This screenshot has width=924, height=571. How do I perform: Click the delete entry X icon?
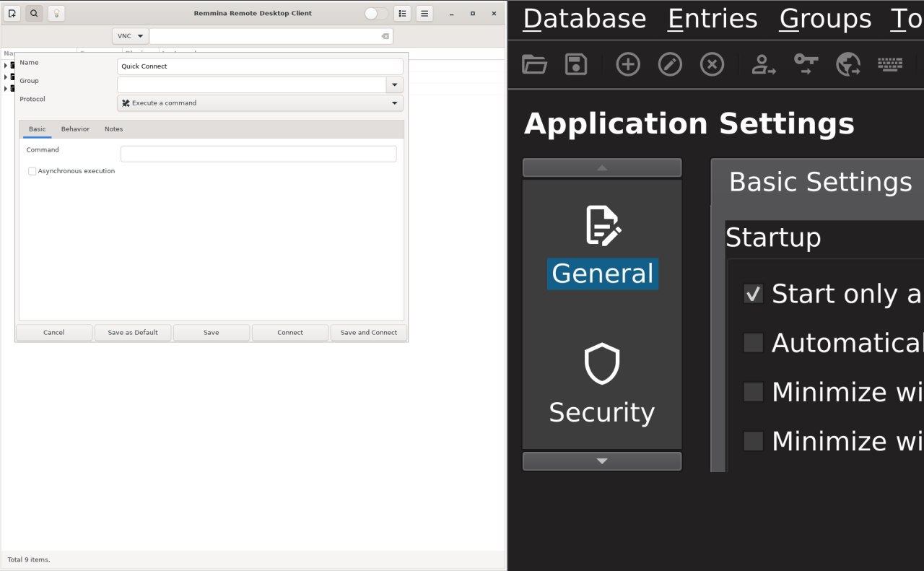click(712, 64)
